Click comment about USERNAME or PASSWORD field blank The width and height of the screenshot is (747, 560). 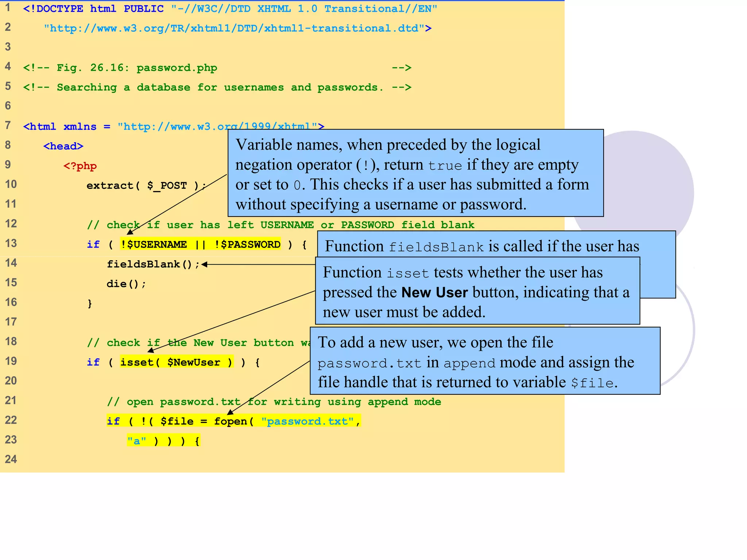point(281,225)
